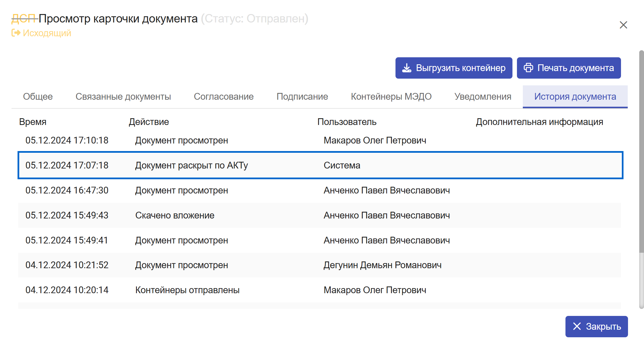Click Анченко Павел Вячеславович in 15:49:43 row
644x344 pixels.
[387, 215]
